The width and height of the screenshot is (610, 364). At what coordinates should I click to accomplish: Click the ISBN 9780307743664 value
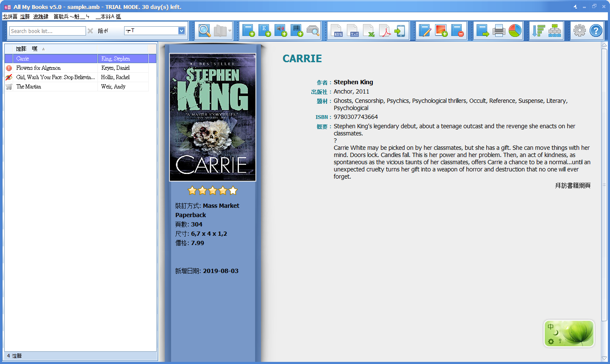(x=356, y=117)
